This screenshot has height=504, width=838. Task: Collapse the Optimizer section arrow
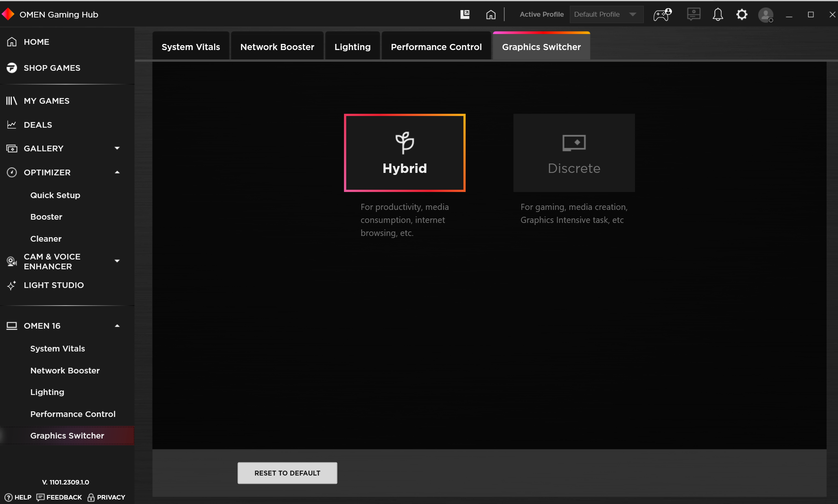point(117,172)
